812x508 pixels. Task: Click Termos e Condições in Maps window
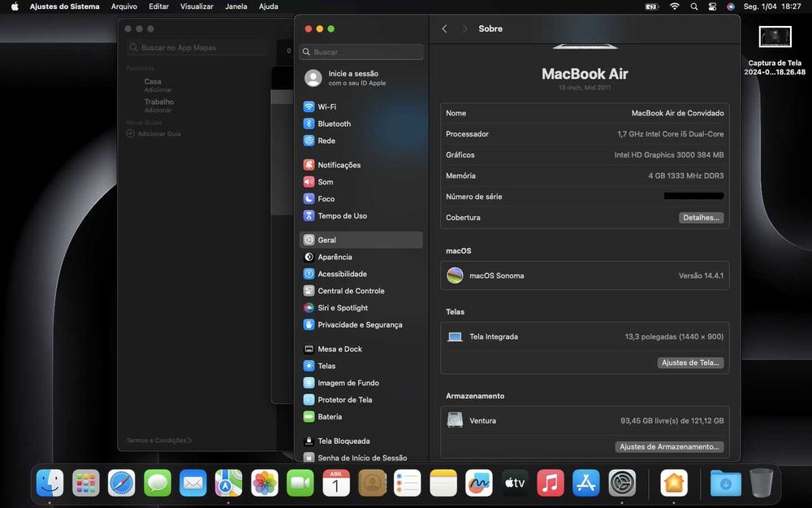coord(158,440)
